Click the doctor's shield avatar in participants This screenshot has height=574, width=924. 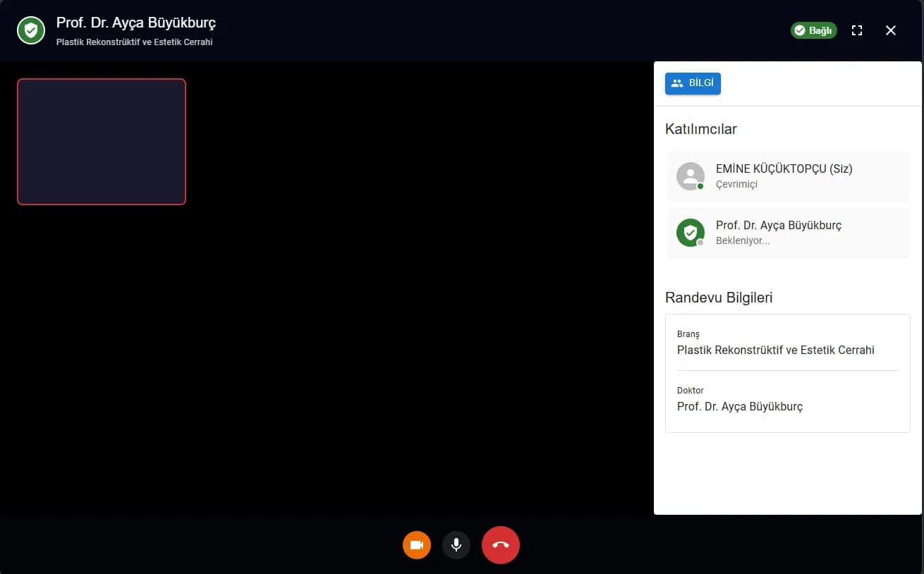691,233
